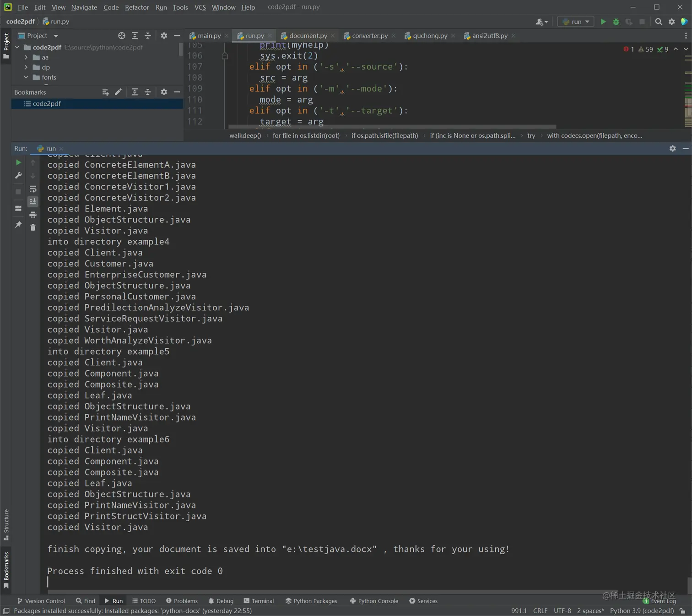The width and height of the screenshot is (692, 616).
Task: Rerun the program in Run panel
Action: (x=18, y=162)
